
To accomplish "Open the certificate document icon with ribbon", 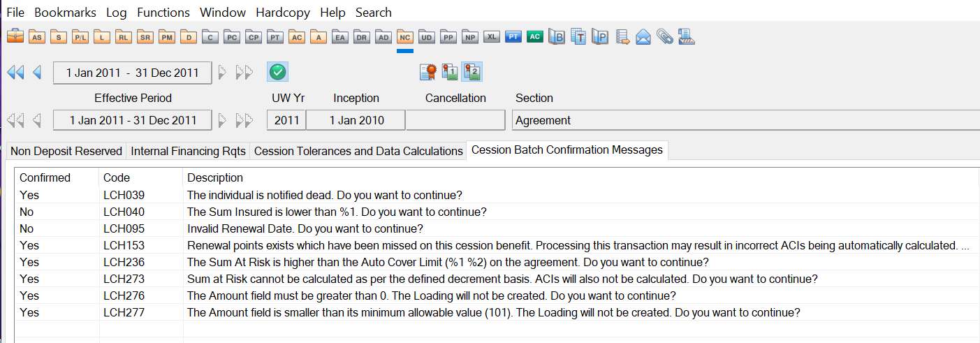I will [428, 72].
